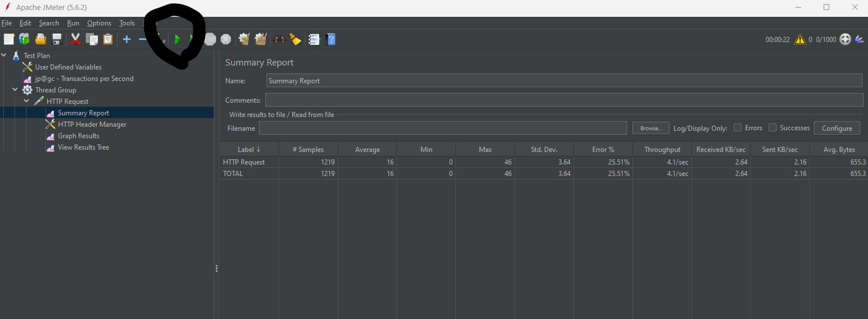The width and height of the screenshot is (868, 319).
Task: Sort by Average column header
Action: (367, 149)
